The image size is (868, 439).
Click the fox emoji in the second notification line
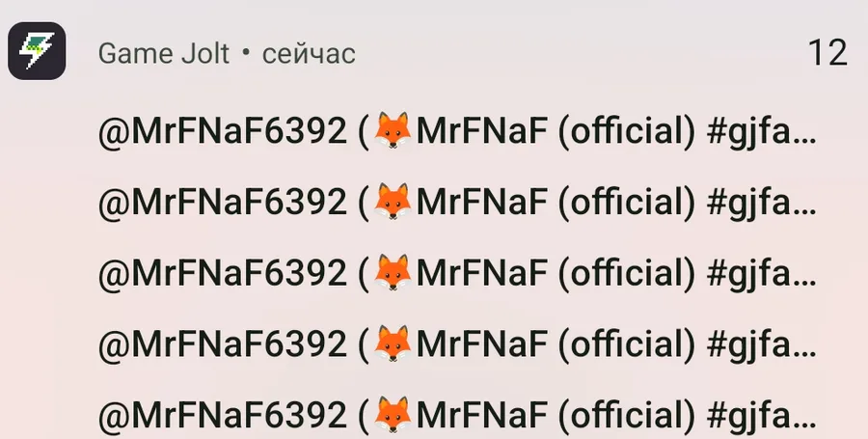tap(393, 202)
